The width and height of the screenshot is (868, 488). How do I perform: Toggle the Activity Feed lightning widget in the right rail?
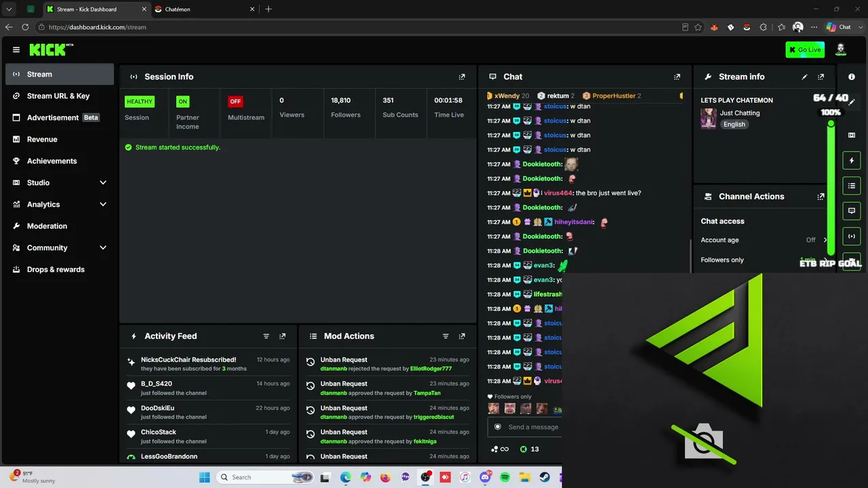(x=852, y=161)
